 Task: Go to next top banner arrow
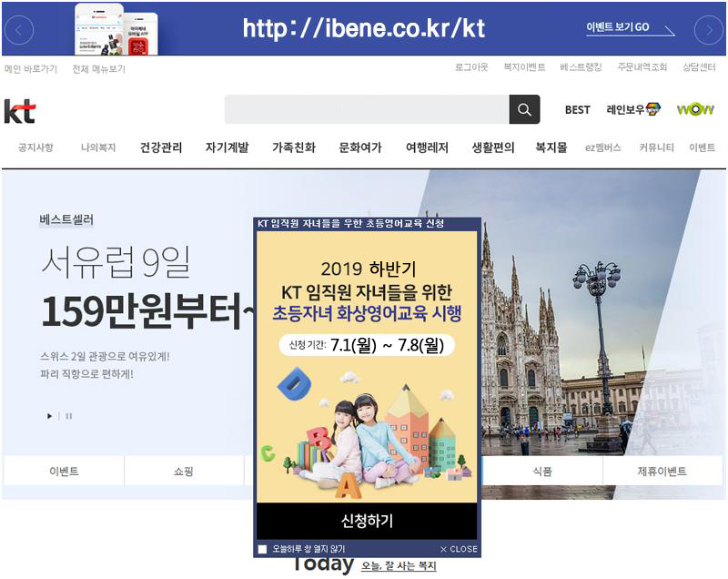point(709,30)
